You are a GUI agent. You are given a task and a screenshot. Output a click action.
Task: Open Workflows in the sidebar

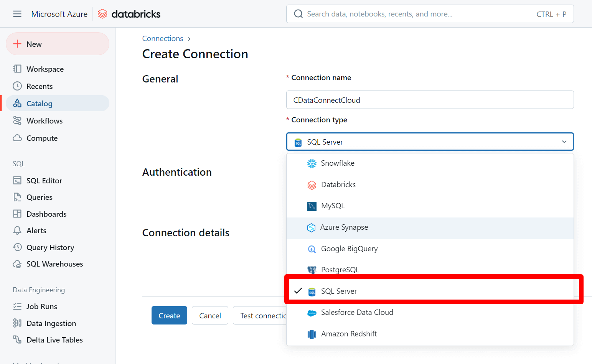click(x=58, y=121)
